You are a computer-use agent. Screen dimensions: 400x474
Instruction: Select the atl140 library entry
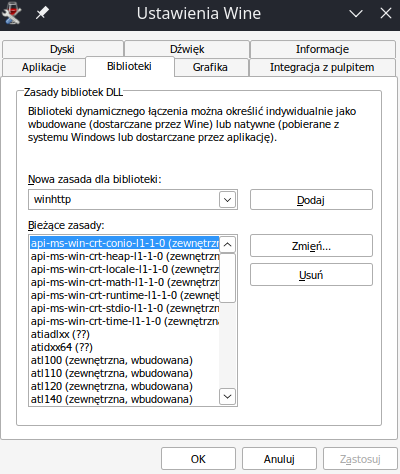pyautogui.click(x=125, y=399)
